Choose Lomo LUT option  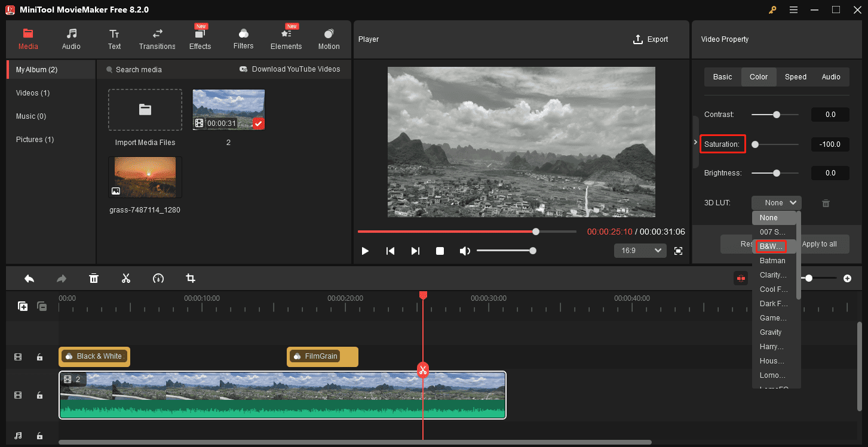coord(774,375)
